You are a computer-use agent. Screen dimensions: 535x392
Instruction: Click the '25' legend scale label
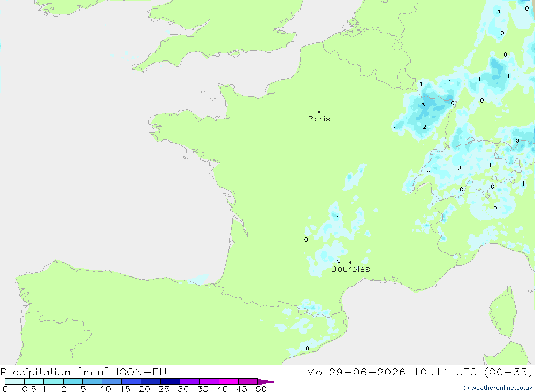tap(164, 389)
